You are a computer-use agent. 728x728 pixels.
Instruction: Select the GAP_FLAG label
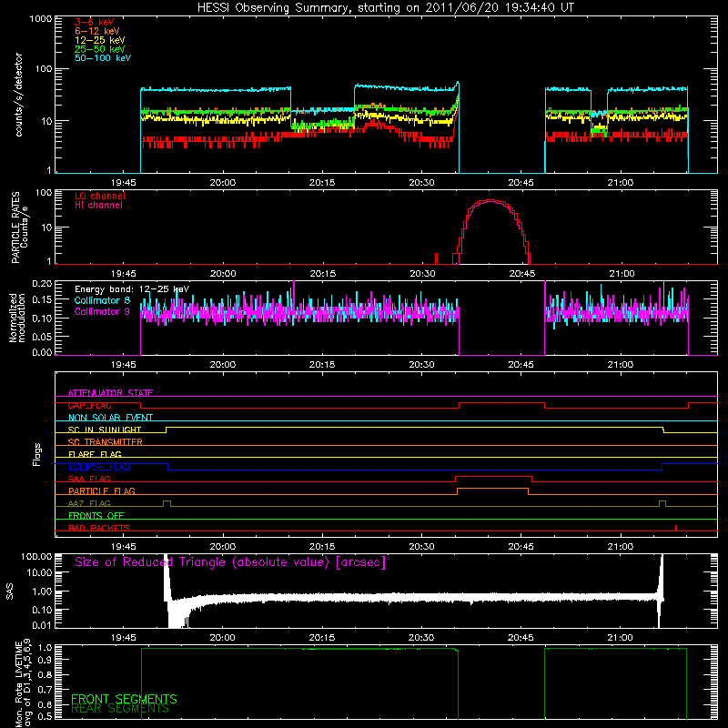click(89, 405)
